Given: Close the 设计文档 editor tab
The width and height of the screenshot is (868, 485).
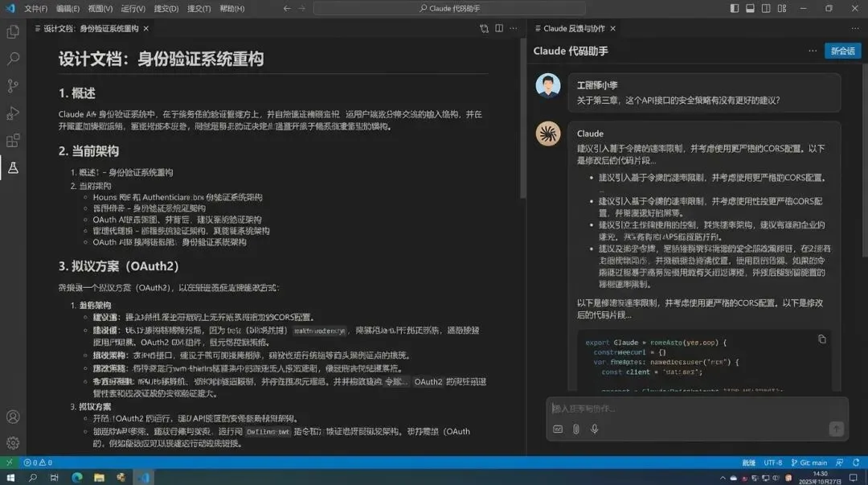Looking at the screenshot, I should pos(146,28).
